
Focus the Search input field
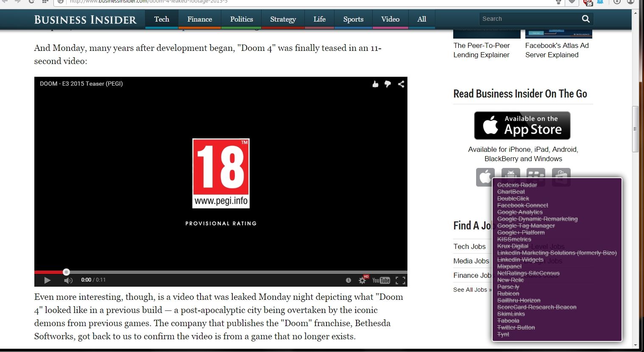click(530, 19)
